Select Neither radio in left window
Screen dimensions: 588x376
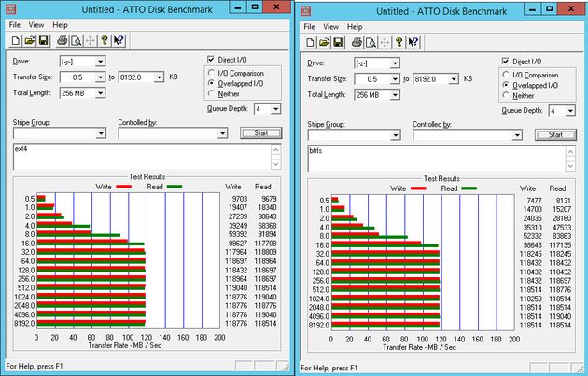tap(211, 93)
